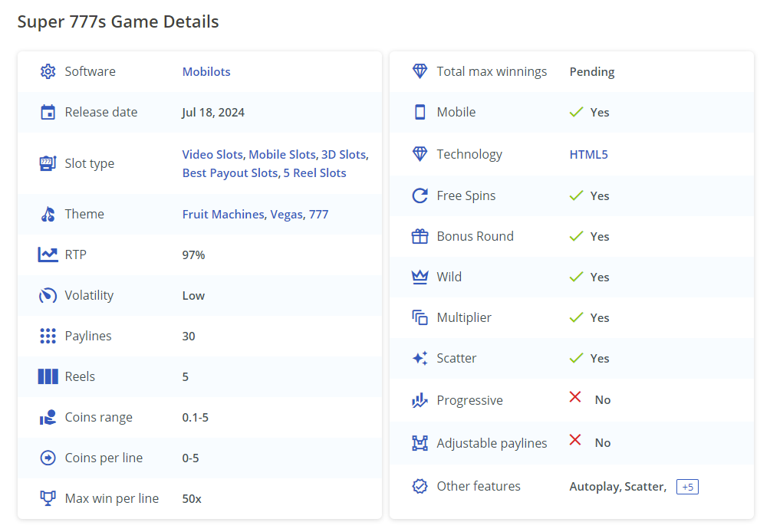Click the Yes value for Multiplier

(x=600, y=318)
